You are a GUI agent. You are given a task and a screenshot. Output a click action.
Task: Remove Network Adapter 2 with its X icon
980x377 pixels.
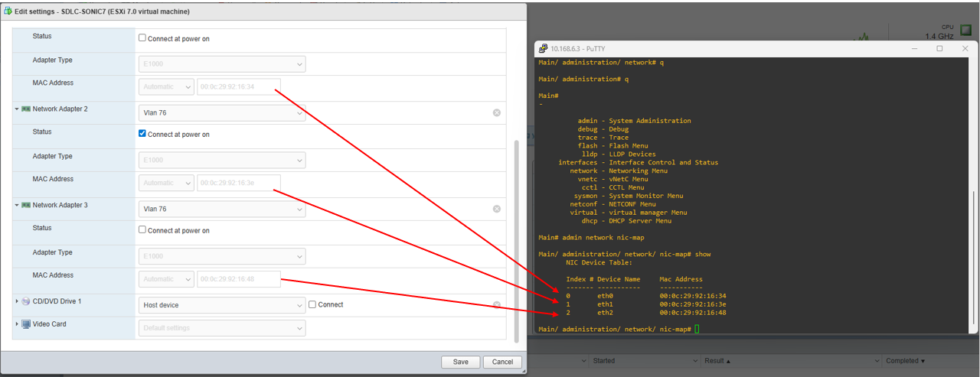tap(496, 112)
